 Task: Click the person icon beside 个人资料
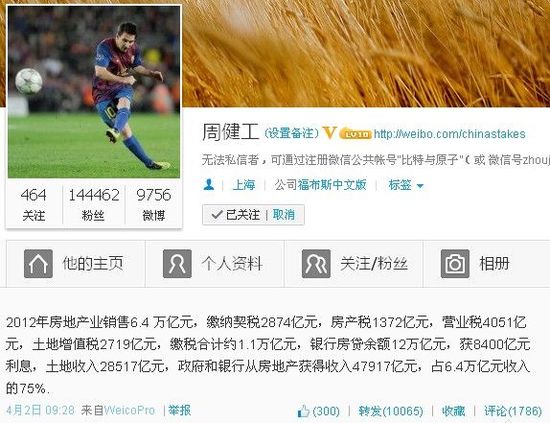(x=177, y=264)
